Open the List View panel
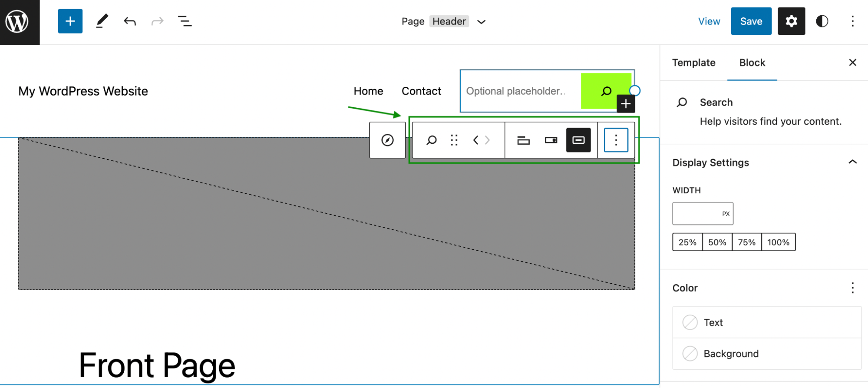Image resolution: width=868 pixels, height=388 pixels. tap(185, 21)
